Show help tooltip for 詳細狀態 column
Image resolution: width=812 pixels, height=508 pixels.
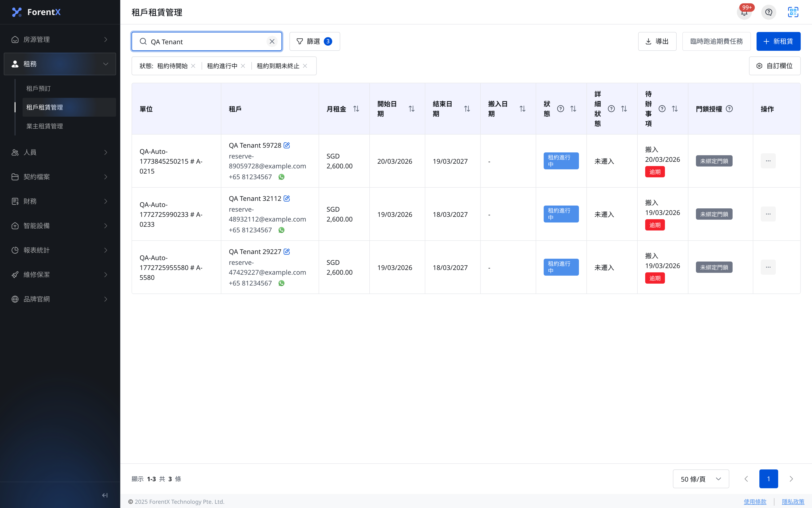tap(611, 108)
